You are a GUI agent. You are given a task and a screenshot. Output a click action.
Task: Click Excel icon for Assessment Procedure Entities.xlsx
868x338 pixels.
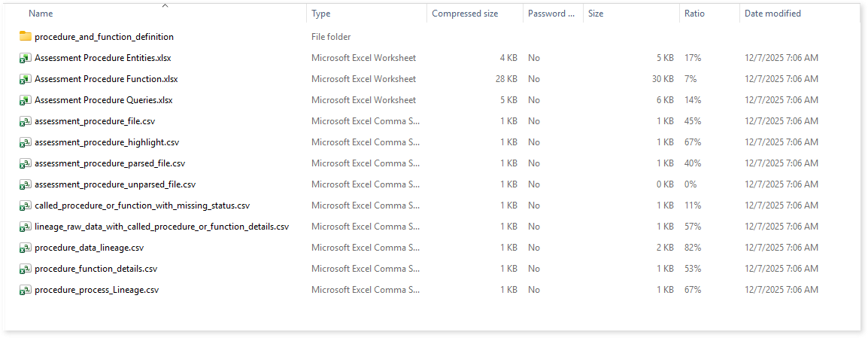click(25, 57)
